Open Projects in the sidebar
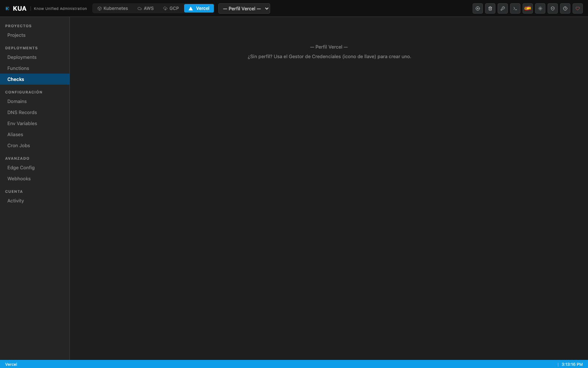The width and height of the screenshot is (588, 368). [35, 35]
